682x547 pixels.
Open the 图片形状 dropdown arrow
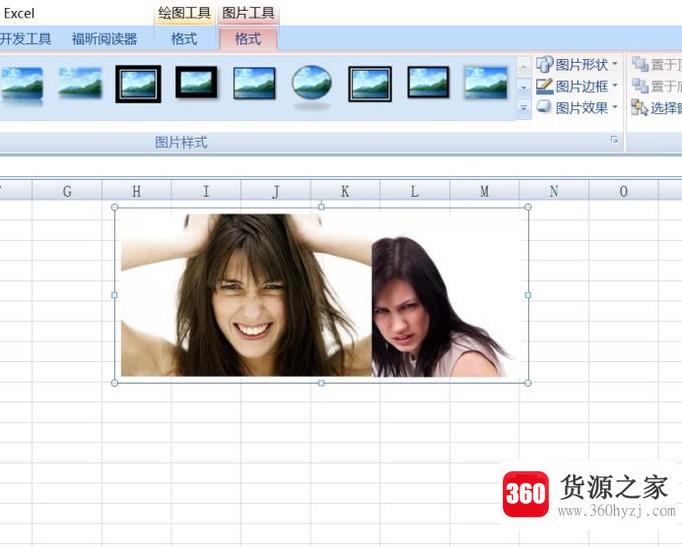(615, 64)
